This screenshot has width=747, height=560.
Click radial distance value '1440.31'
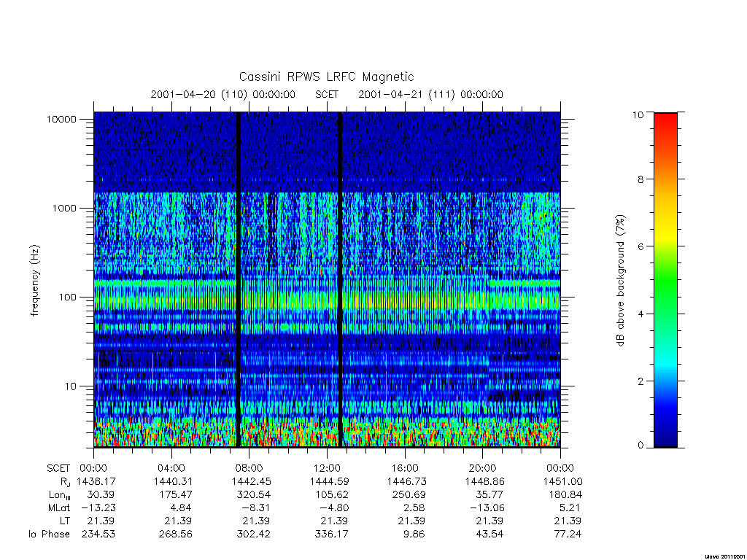coord(174,481)
